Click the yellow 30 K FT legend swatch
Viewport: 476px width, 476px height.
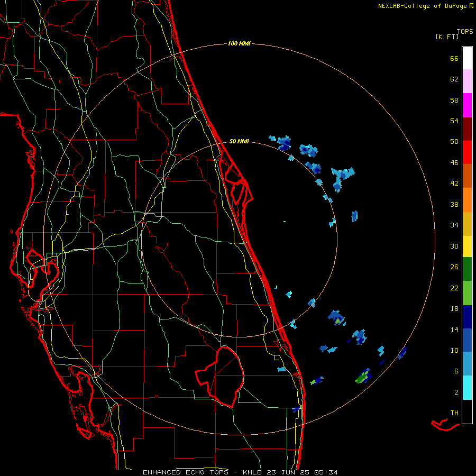tap(467, 246)
